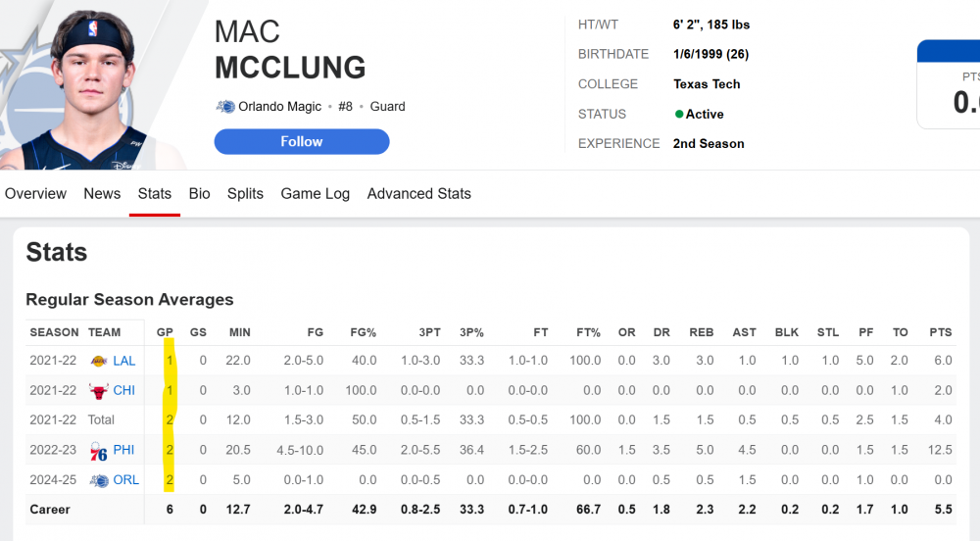Image resolution: width=980 pixels, height=541 pixels.
Task: Click the Orlando Magic team name link
Action: click(x=280, y=107)
